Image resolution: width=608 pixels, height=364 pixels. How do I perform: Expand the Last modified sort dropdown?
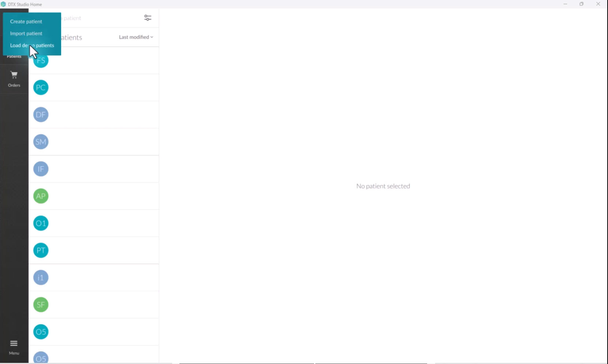click(136, 37)
